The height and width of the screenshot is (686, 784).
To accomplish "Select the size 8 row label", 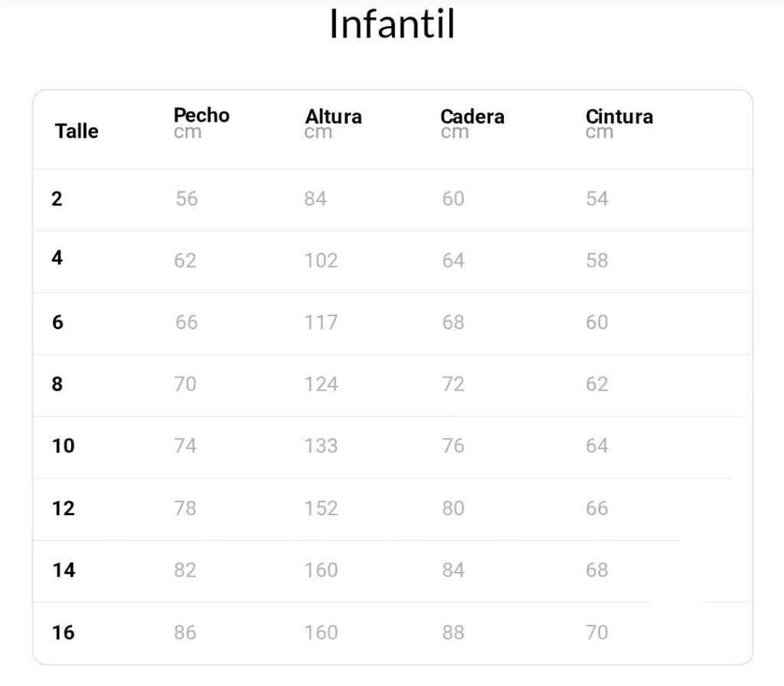I will [x=57, y=384].
